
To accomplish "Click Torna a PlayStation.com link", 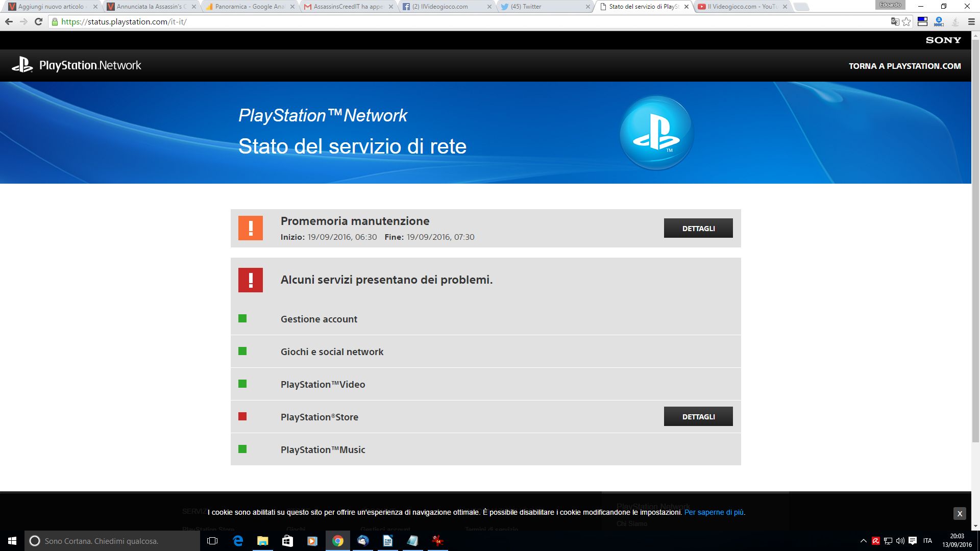I will pyautogui.click(x=904, y=66).
